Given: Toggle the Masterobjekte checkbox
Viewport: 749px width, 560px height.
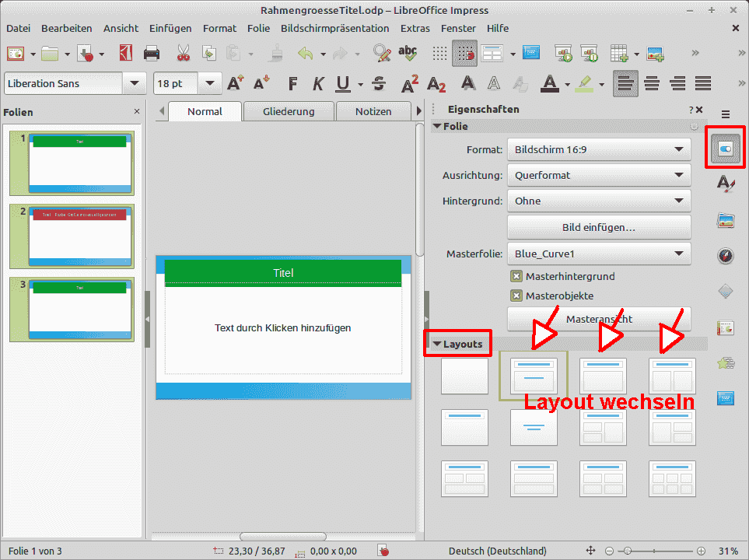Looking at the screenshot, I should click(516, 296).
